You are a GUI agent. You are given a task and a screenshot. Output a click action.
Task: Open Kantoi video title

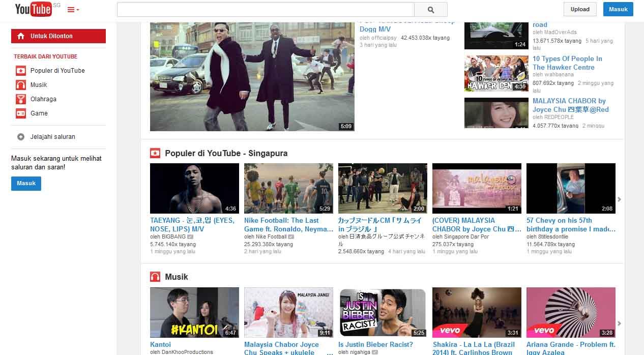coord(161,344)
